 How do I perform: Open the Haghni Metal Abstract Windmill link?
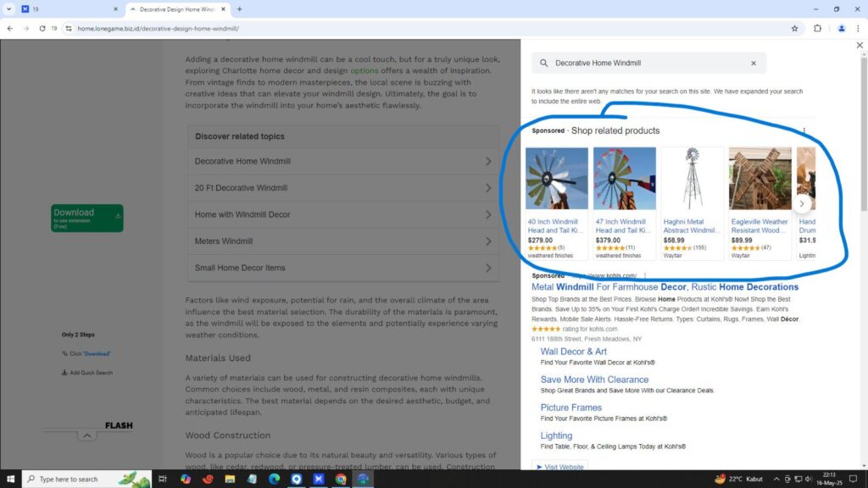[x=690, y=225]
